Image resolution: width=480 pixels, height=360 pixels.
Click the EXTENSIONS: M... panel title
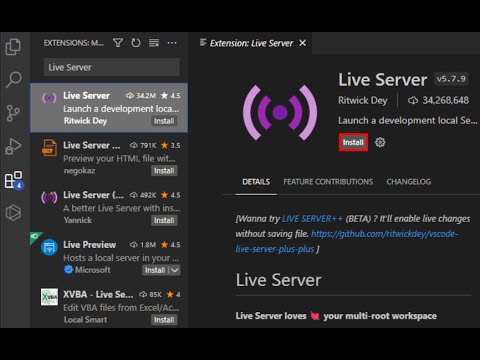click(x=74, y=43)
